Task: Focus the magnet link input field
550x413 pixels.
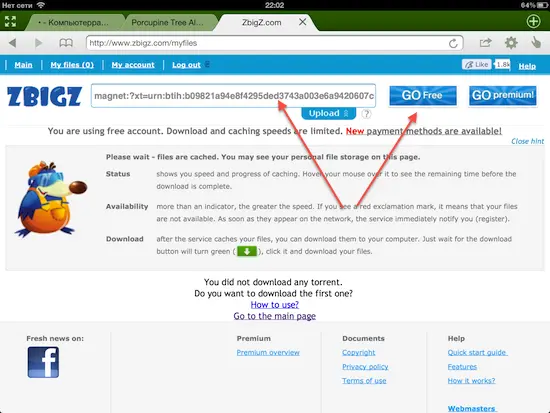Action: (x=233, y=96)
